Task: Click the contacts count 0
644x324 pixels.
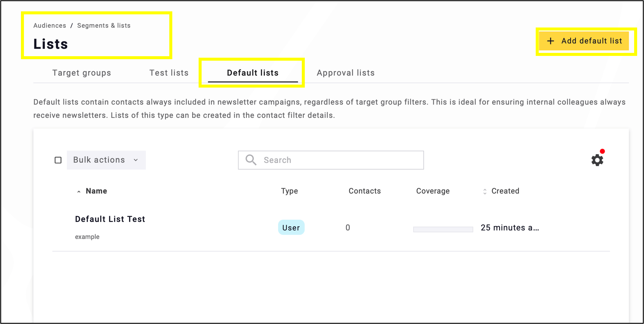Action: (348, 228)
